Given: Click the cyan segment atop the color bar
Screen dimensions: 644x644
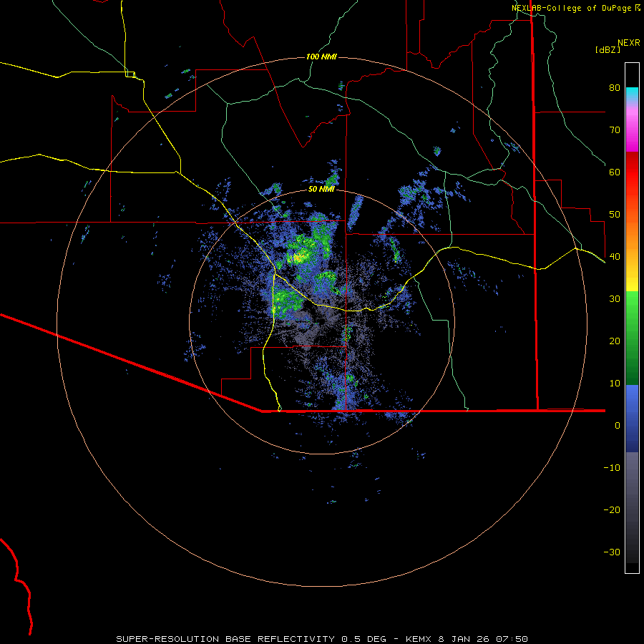Looking at the screenshot, I should 632,92.
